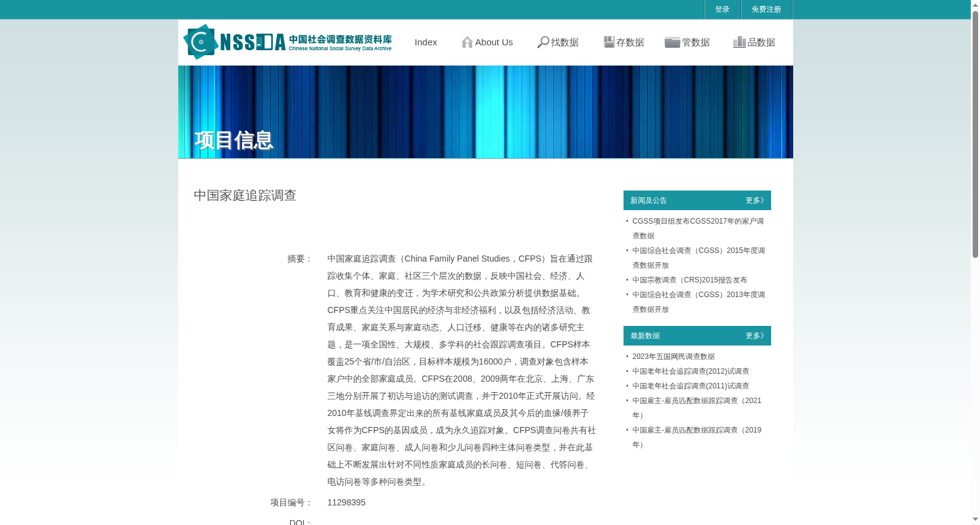Click the magnifier icon beside 找数据
The width and height of the screenshot is (980, 525).
[x=543, y=42]
